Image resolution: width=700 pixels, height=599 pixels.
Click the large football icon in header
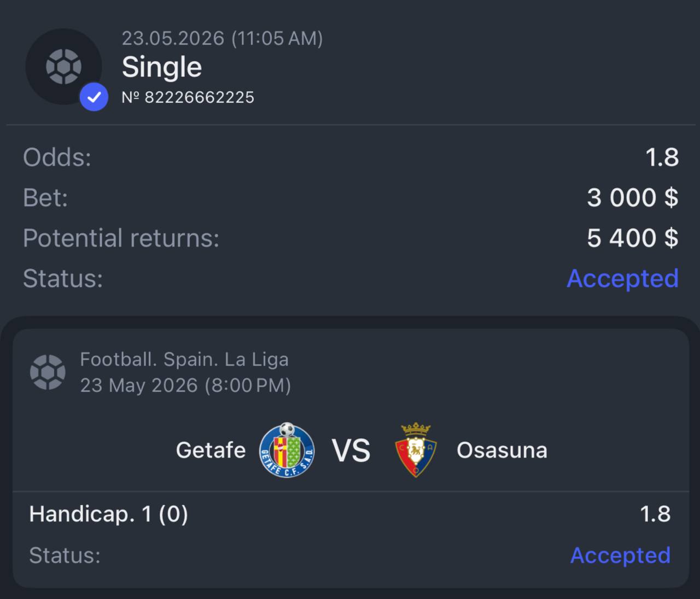63,67
